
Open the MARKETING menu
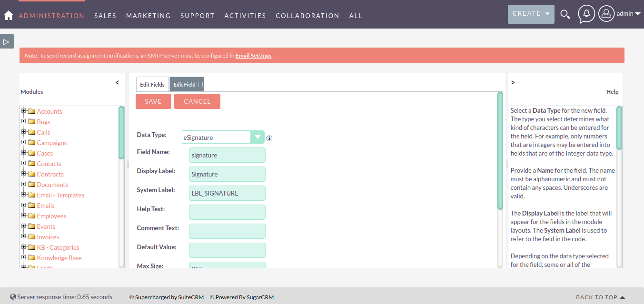click(x=148, y=15)
